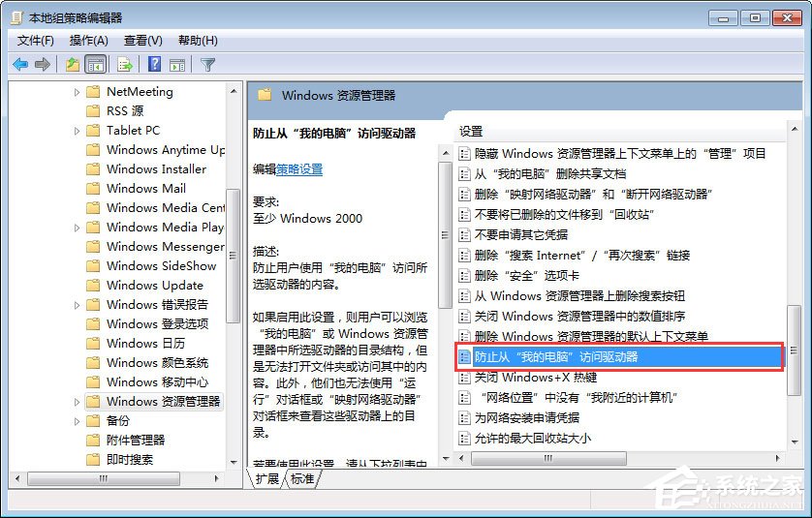The image size is (812, 518).
Task: Open Help via the question mark icon
Action: tap(154, 64)
